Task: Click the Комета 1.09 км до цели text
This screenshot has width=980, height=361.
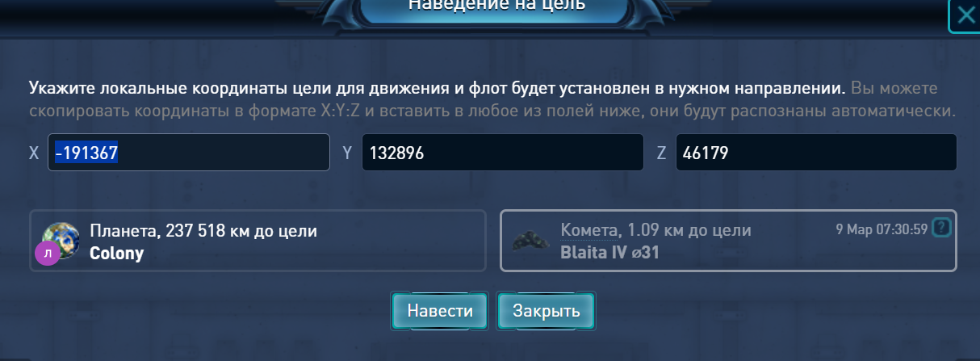Action: (x=655, y=231)
